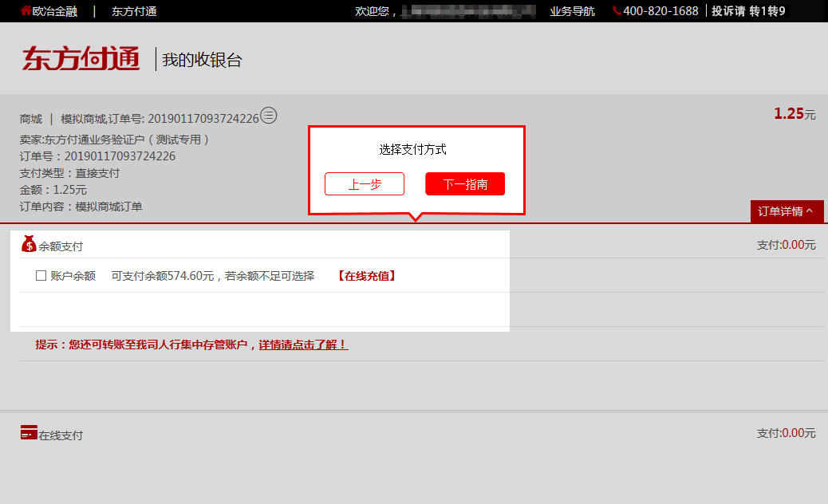Click the 在线支付 section title
Image resolution: width=828 pixels, height=504 pixels.
[61, 435]
